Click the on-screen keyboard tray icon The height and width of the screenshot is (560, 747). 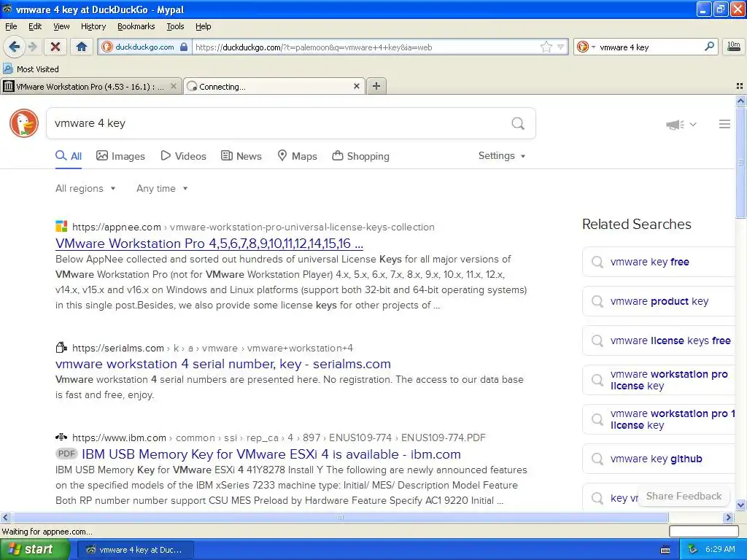(665, 550)
